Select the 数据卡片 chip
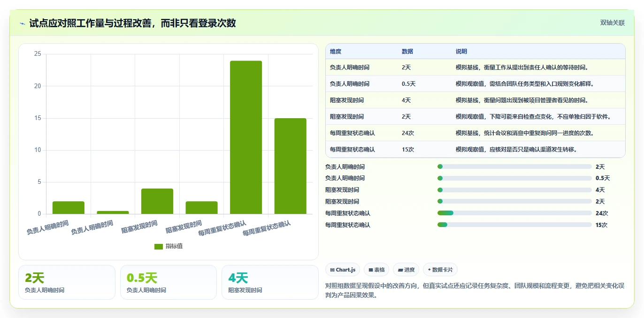Viewport: 644px width, 318px height. click(x=440, y=270)
